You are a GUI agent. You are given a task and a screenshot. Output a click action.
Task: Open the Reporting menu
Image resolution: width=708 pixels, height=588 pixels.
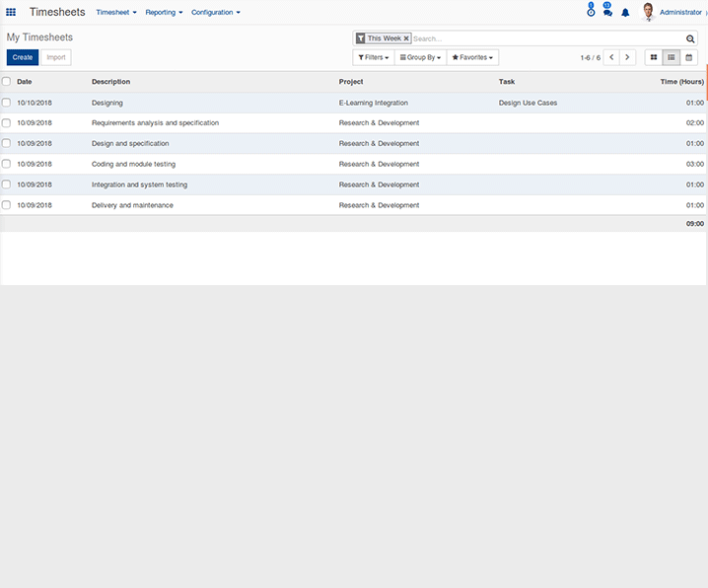pos(164,12)
